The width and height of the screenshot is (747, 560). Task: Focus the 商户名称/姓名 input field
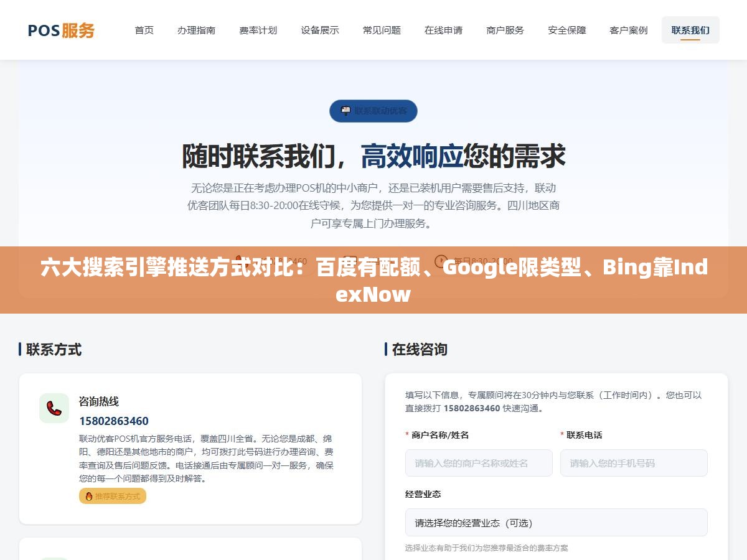tap(479, 463)
